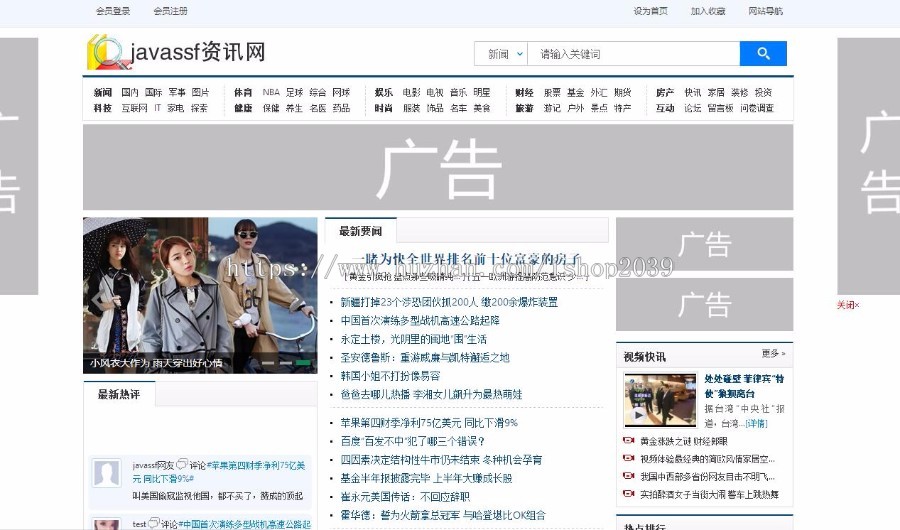Open article 基金半年报披露完毕

click(426, 478)
